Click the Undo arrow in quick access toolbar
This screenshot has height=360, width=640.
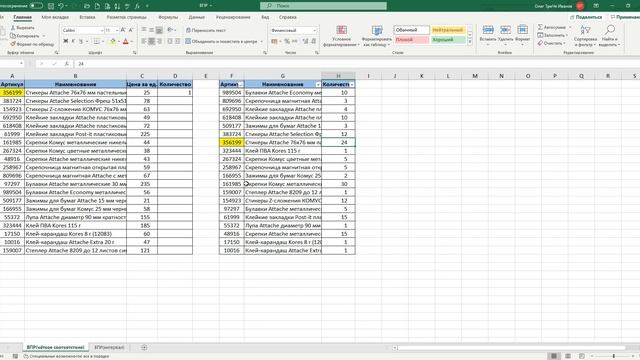tap(61, 6)
